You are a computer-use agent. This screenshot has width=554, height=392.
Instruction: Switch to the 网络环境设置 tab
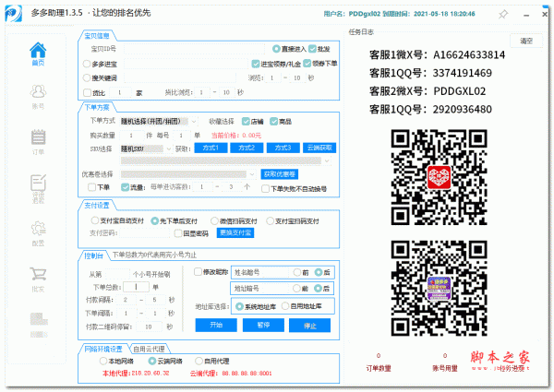tap(103, 349)
